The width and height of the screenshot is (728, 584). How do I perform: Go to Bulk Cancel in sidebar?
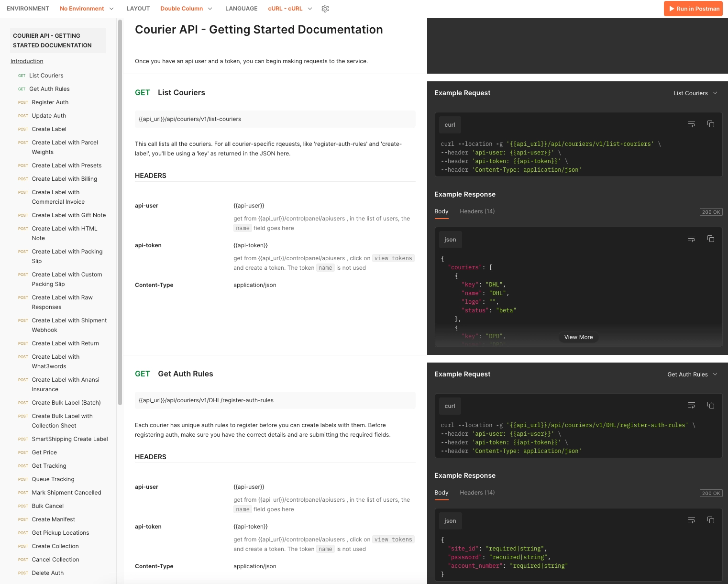[47, 506]
